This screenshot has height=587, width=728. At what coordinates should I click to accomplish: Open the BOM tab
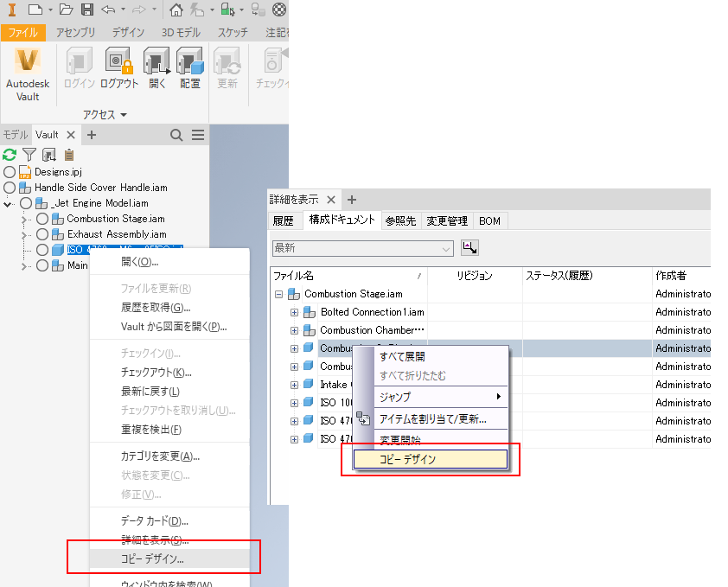(x=490, y=220)
